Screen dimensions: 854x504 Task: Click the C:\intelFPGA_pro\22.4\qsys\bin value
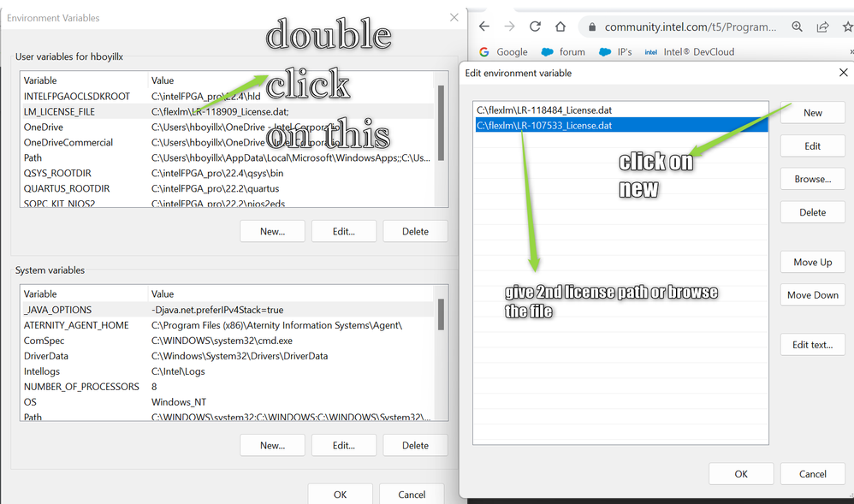216,173
